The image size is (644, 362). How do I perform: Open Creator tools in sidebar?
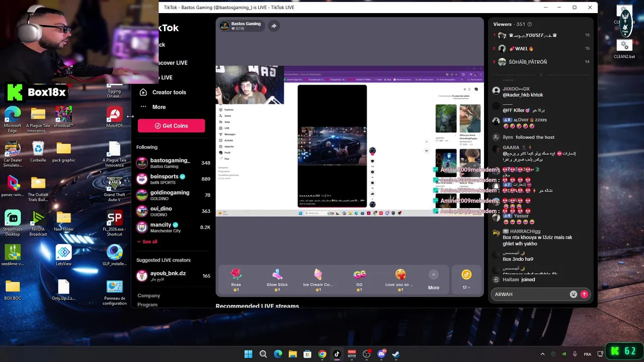coord(163,92)
